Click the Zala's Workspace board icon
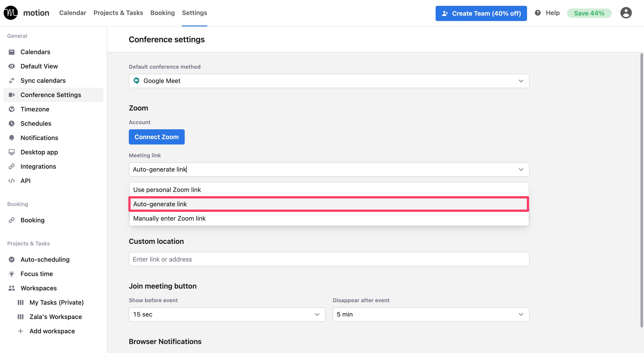 (21, 317)
